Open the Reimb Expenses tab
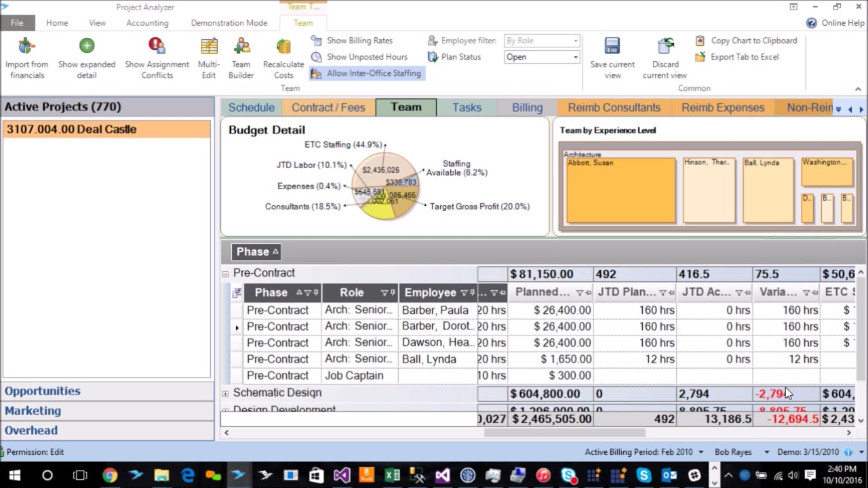The image size is (868, 488). coord(723,108)
